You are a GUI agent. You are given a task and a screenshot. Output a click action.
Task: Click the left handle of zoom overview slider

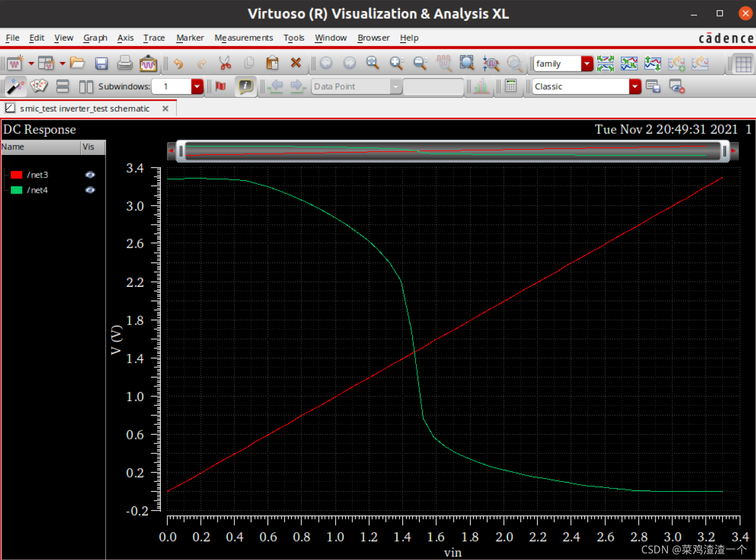(181, 151)
